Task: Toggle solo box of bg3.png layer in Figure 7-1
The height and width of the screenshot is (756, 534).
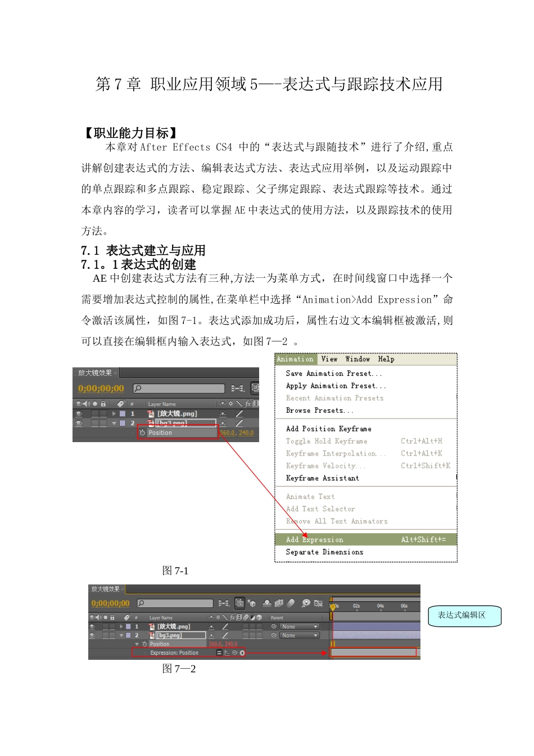Action: coord(95,423)
